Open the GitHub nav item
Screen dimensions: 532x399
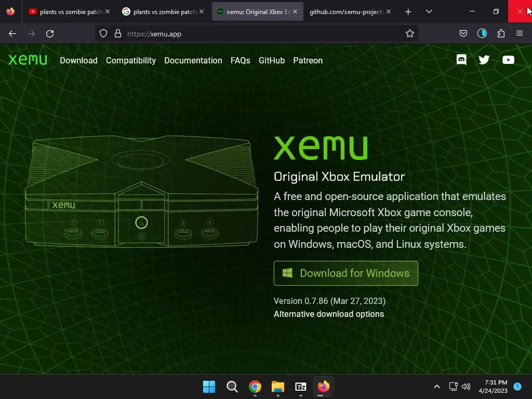tap(272, 60)
